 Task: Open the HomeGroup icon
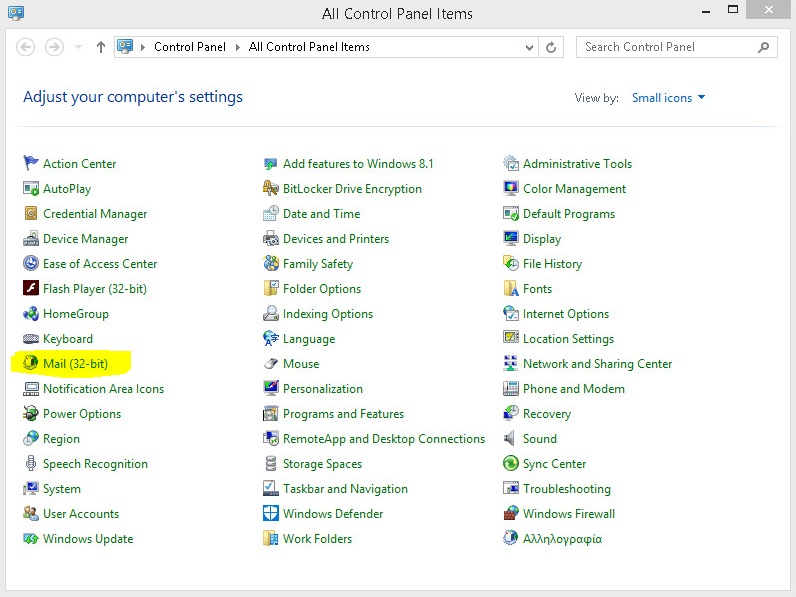[30, 313]
